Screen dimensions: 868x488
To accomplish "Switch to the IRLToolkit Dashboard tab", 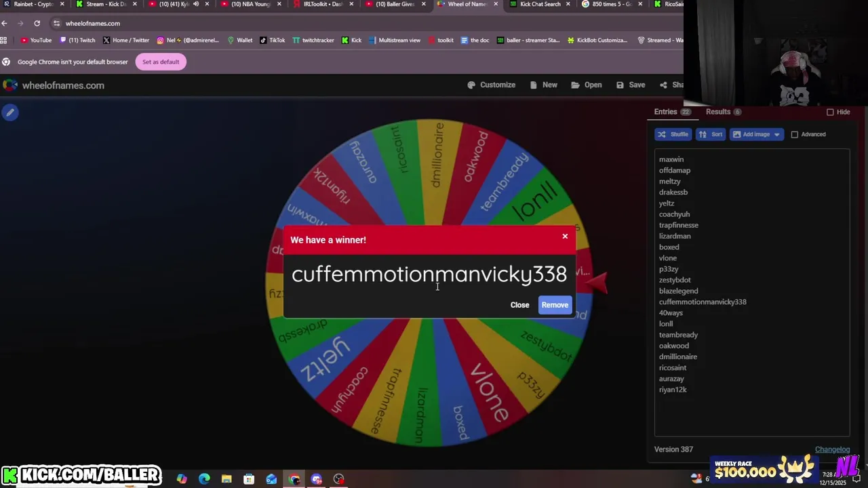I will (x=323, y=4).
